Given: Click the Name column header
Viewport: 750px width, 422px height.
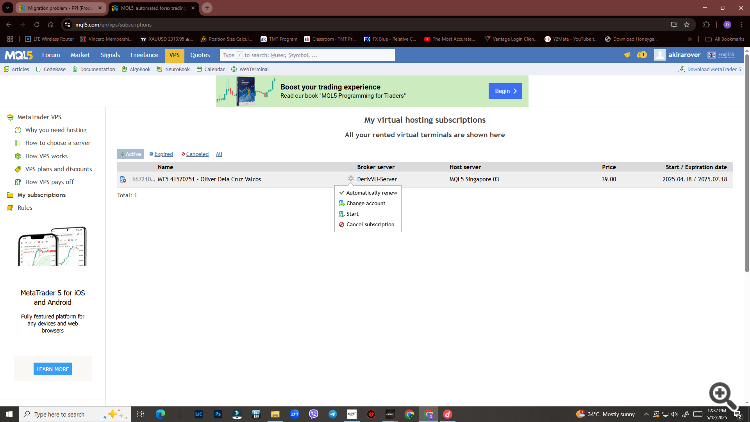Looking at the screenshot, I should [165, 167].
